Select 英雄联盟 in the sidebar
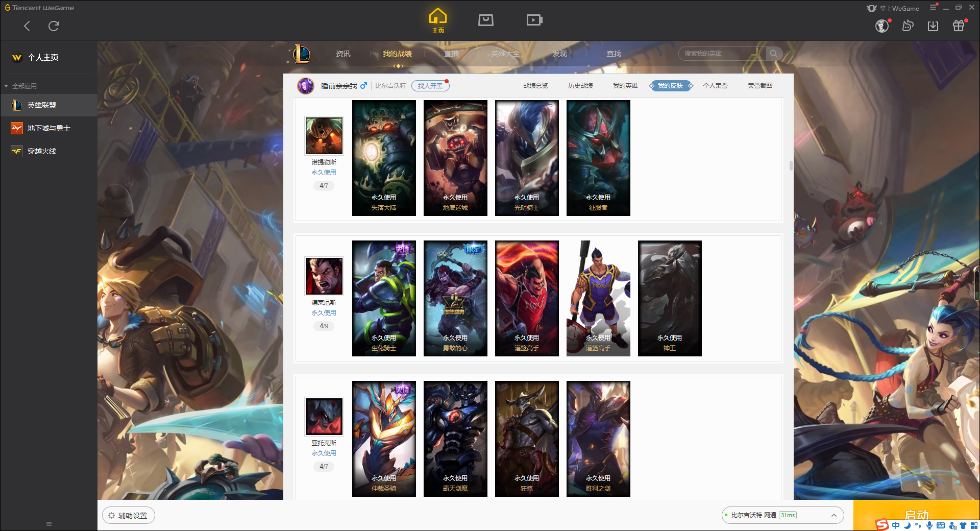This screenshot has width=980, height=531. [49, 105]
